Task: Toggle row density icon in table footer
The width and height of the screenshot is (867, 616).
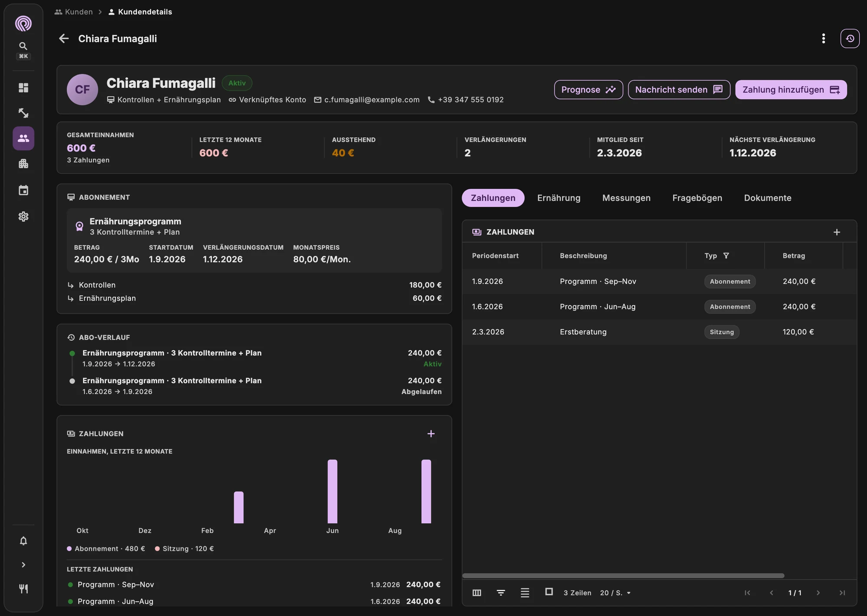Action: (525, 593)
